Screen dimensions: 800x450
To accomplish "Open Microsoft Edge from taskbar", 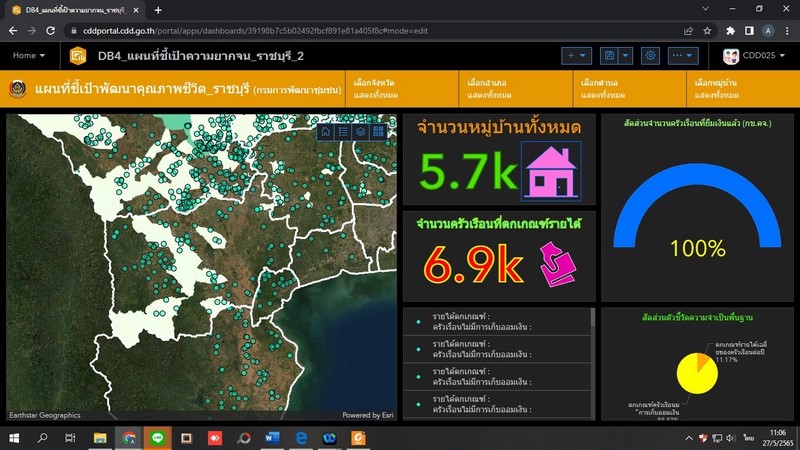I will 301,438.
